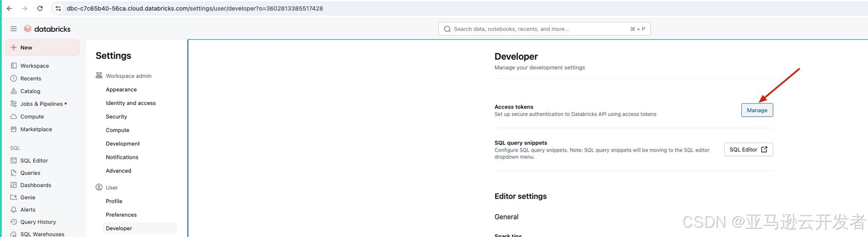Click the search magnifier icon
This screenshot has width=868, height=237.
click(x=447, y=29)
